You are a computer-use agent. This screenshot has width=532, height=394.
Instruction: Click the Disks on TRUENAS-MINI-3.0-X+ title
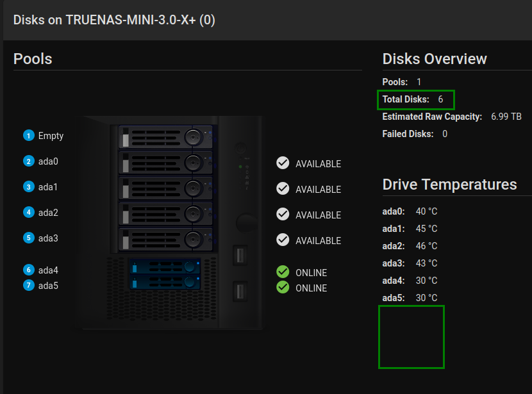(x=114, y=20)
